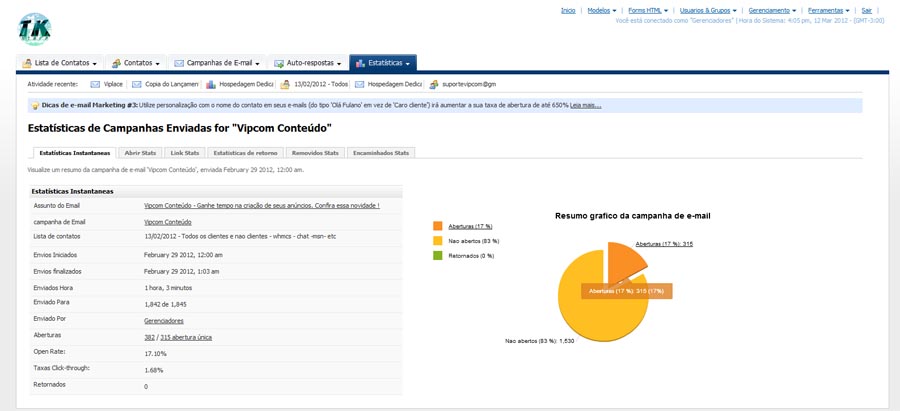Open the Removidos Stats tab
This screenshot has width=900, height=411.
click(315, 153)
